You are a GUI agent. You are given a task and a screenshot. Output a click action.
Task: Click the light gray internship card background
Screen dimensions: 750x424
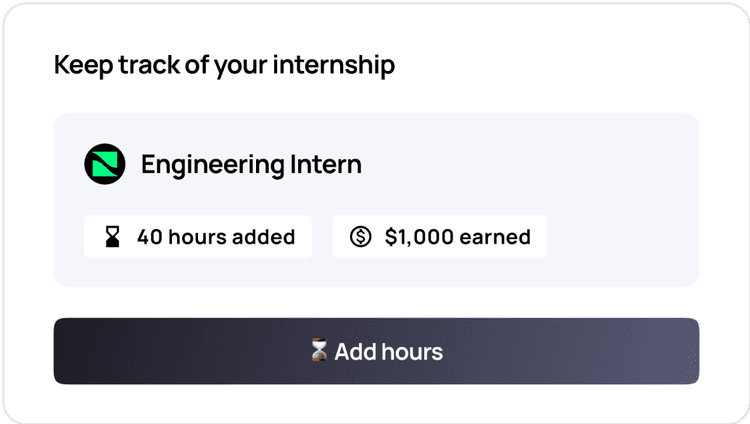tap(622, 201)
